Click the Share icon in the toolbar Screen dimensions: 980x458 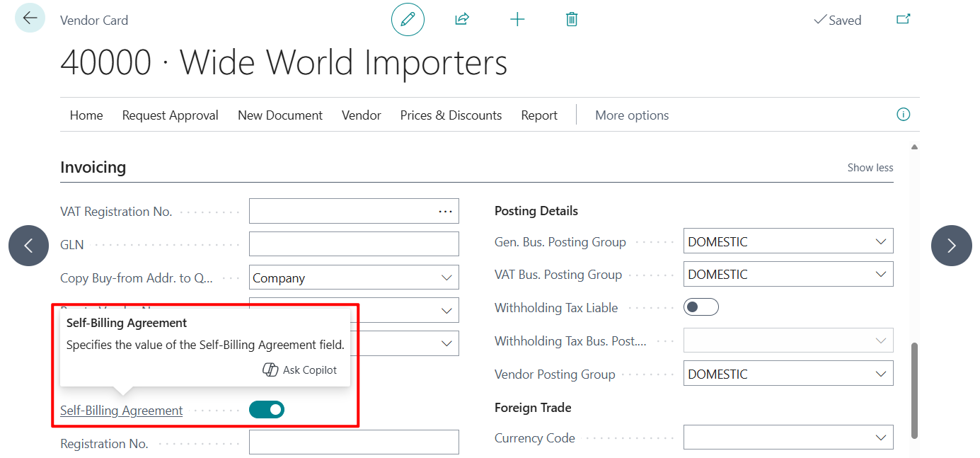tap(461, 19)
